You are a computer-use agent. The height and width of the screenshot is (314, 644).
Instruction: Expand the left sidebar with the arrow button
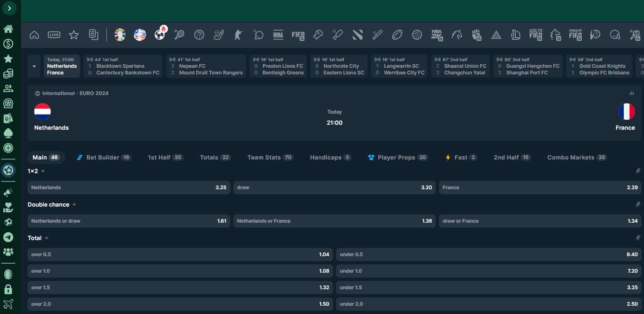tap(9, 8)
